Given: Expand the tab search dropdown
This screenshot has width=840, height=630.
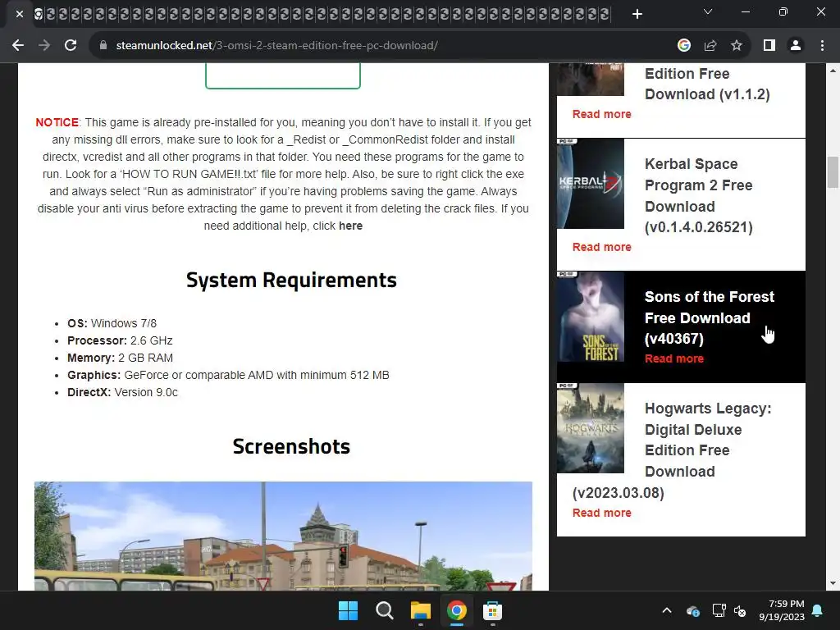Looking at the screenshot, I should point(708,11).
